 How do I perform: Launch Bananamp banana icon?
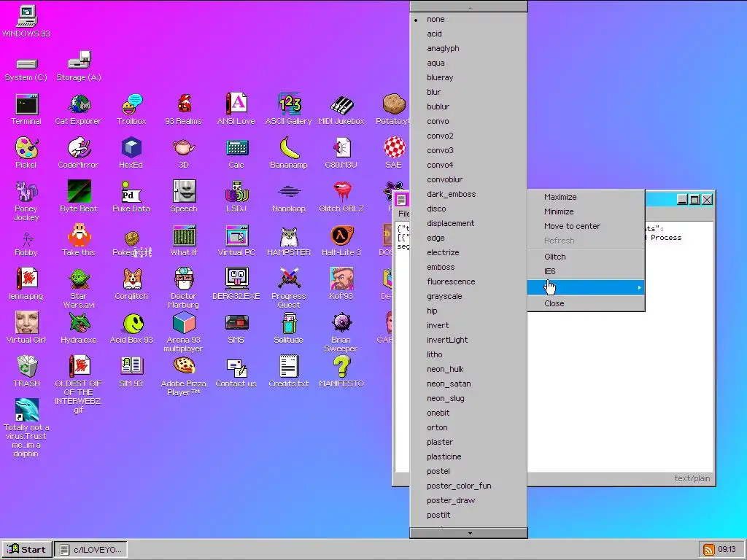[289, 153]
